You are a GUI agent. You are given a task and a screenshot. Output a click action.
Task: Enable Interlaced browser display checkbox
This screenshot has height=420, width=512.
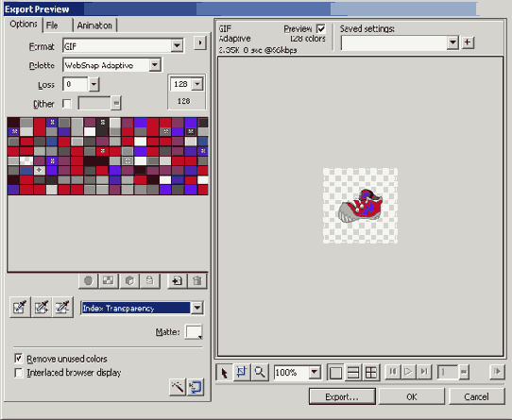(19, 373)
